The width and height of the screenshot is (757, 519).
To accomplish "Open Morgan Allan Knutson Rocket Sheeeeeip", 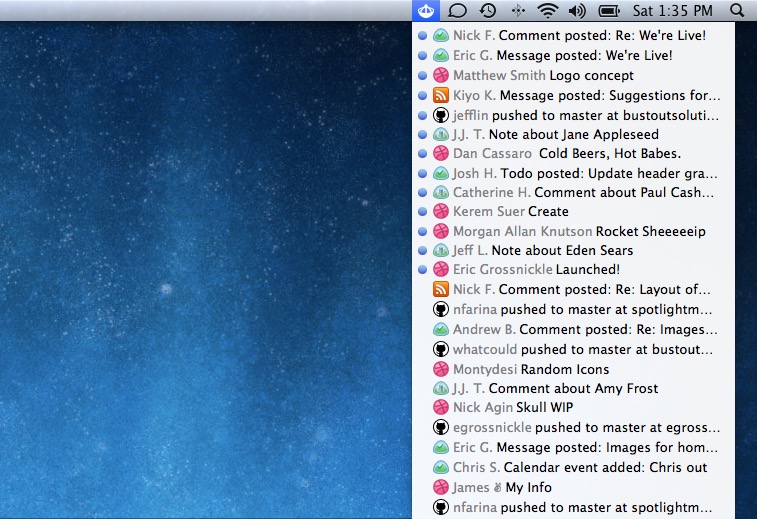I will (x=574, y=231).
